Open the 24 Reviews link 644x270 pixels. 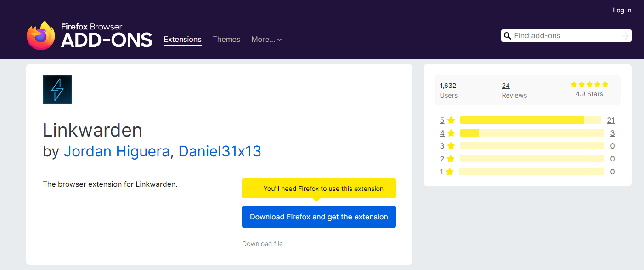point(514,90)
